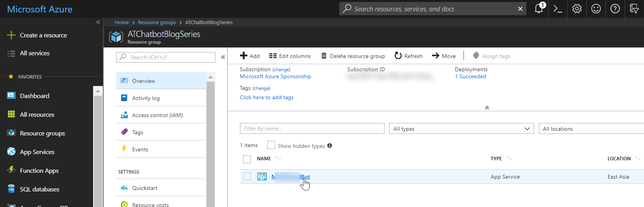Focus the Filter by name field

point(312,128)
